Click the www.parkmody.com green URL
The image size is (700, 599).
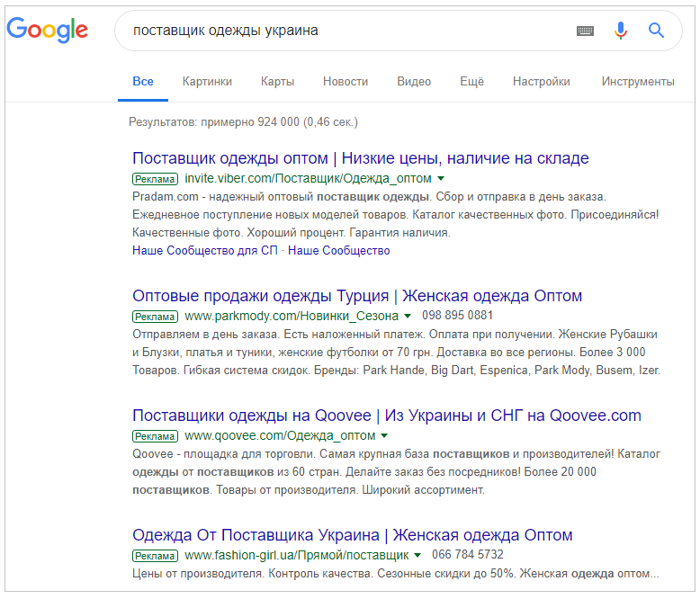tap(292, 316)
